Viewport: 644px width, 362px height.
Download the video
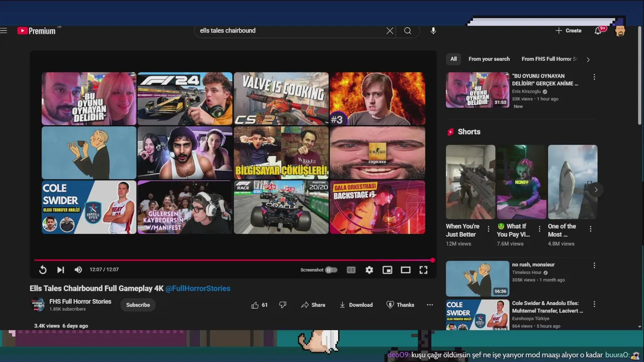coord(356,305)
